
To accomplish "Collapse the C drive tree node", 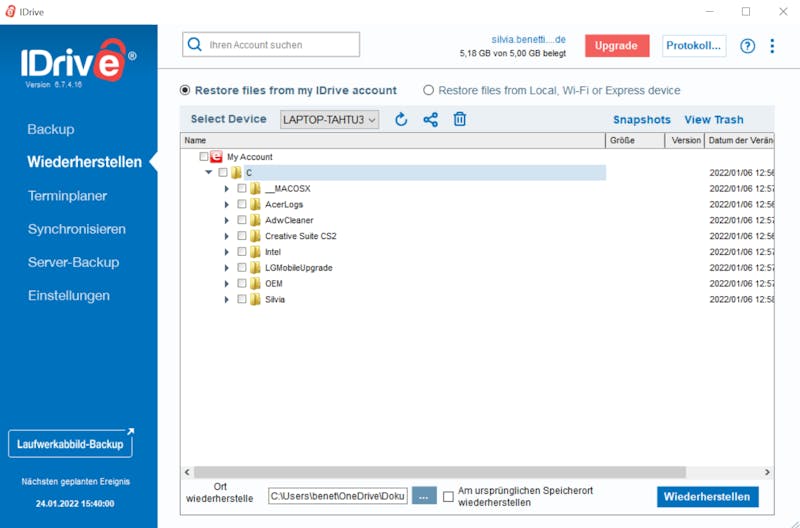I will [208, 172].
